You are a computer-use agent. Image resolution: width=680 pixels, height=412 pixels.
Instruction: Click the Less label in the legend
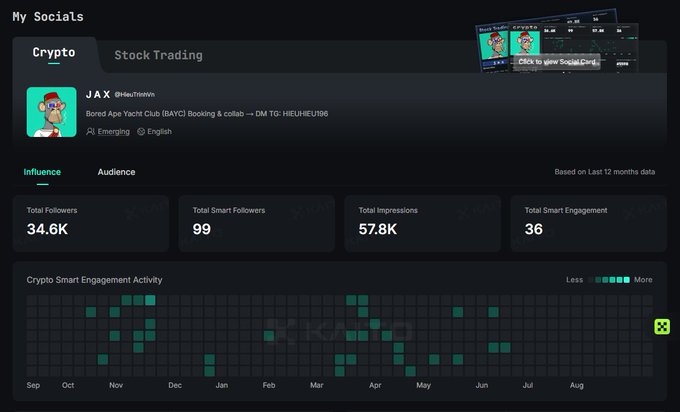tap(574, 280)
